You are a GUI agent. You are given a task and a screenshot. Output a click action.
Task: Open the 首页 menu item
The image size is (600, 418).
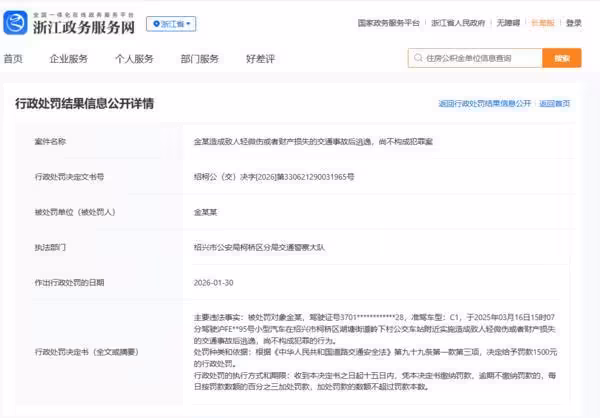(x=13, y=59)
